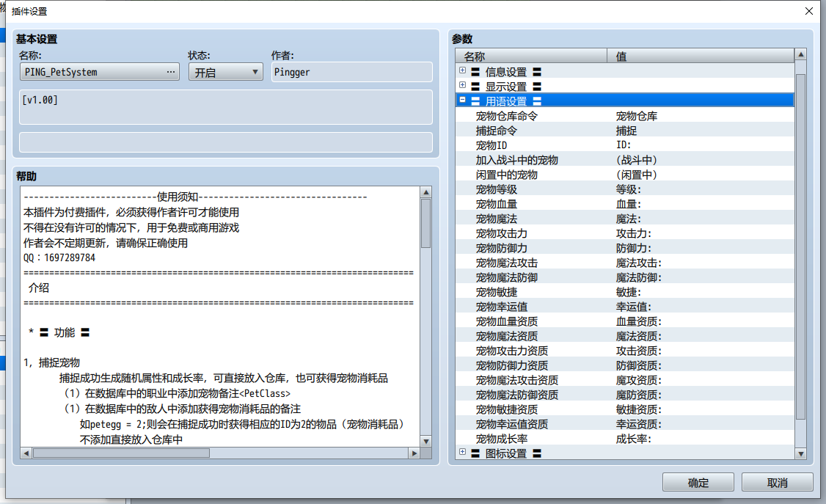Image resolution: width=826 pixels, height=504 pixels.
Task: Select the 宠物ID parameter row
Action: pos(625,145)
